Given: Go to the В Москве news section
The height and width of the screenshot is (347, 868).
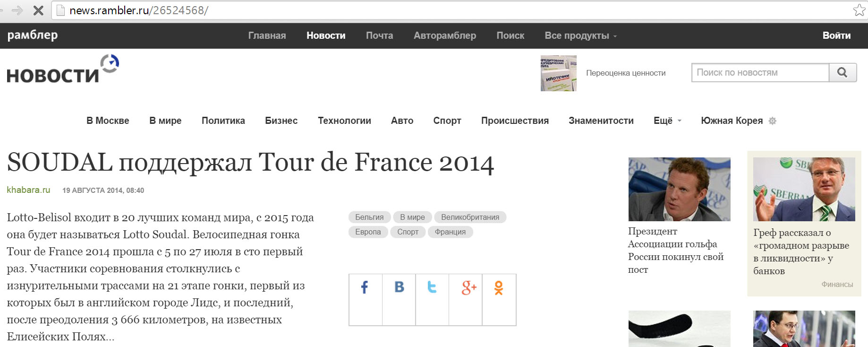Looking at the screenshot, I should click(108, 121).
